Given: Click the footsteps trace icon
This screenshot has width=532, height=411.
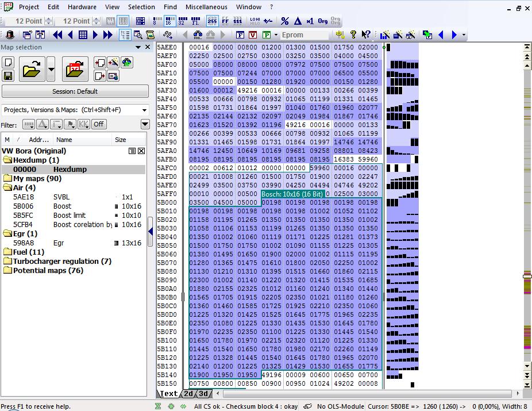Looking at the screenshot, I should tap(168, 34).
